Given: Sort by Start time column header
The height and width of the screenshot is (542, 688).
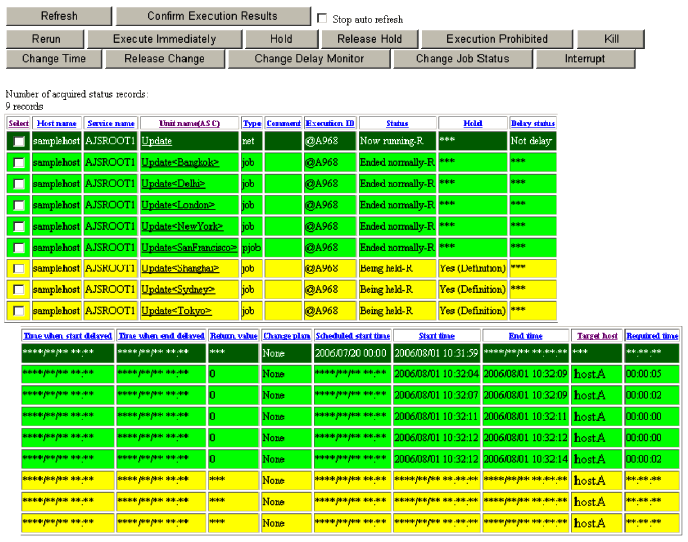Looking at the screenshot, I should coord(436,336).
